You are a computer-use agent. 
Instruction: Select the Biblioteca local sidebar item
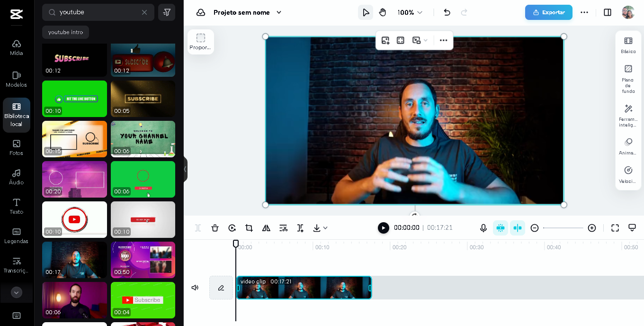(16, 115)
